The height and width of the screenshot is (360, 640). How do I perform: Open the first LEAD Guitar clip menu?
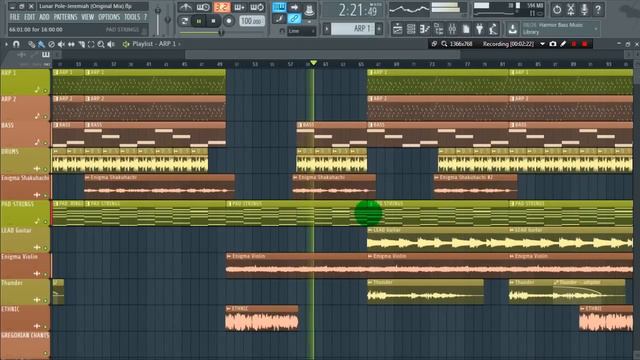coord(370,230)
